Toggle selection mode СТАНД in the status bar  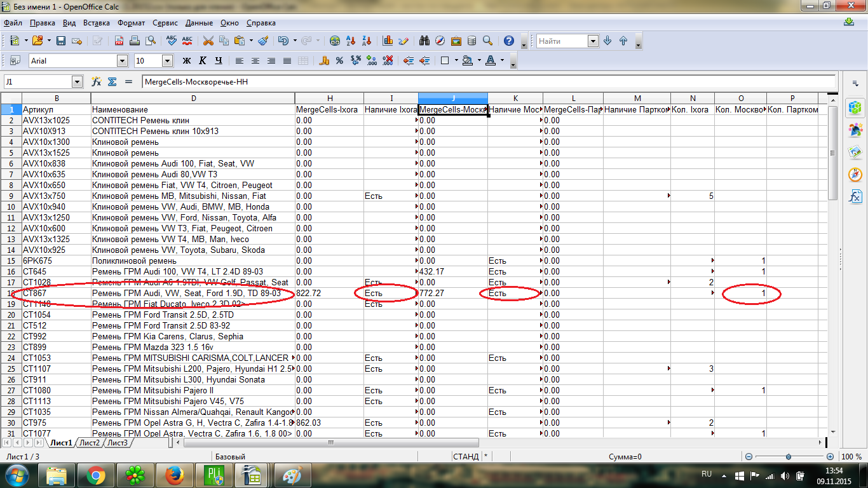[x=466, y=456]
